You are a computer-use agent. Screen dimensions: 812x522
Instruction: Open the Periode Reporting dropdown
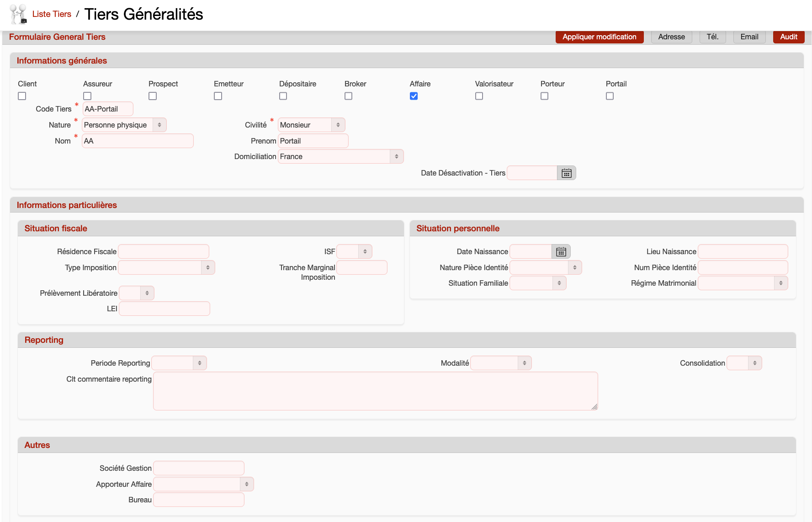pyautogui.click(x=179, y=363)
